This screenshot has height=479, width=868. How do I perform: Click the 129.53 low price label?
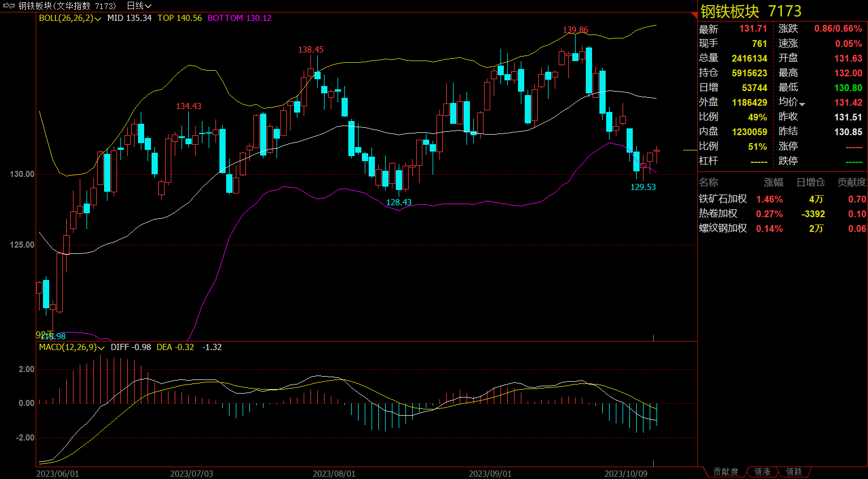pyautogui.click(x=643, y=187)
